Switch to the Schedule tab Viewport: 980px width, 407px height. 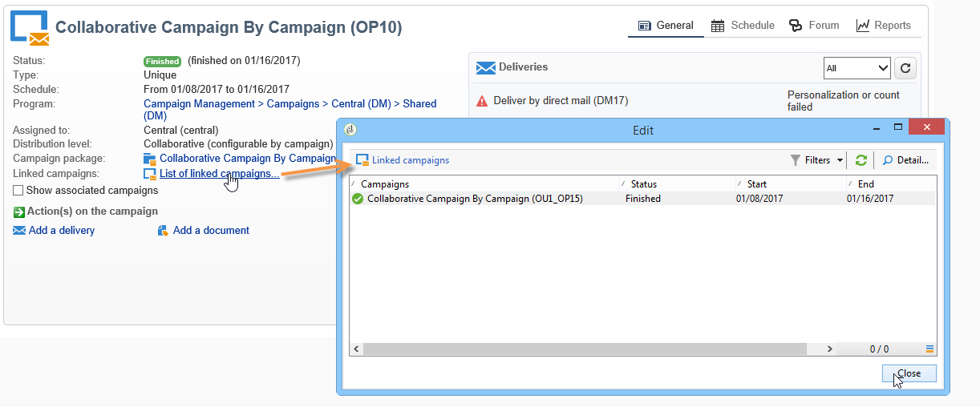(743, 26)
